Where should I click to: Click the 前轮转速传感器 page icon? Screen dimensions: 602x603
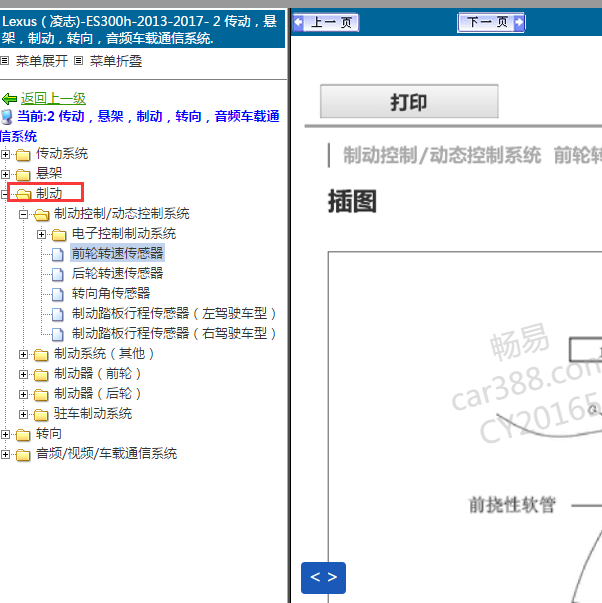click(58, 254)
